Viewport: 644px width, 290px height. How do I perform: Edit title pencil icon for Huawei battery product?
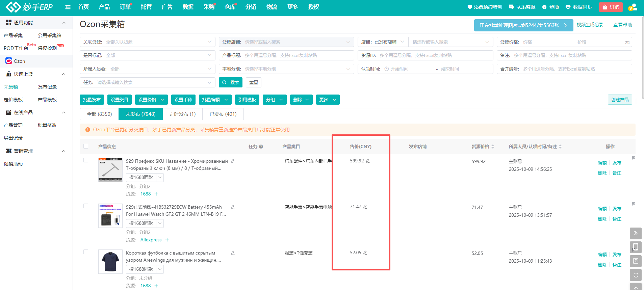(x=233, y=207)
